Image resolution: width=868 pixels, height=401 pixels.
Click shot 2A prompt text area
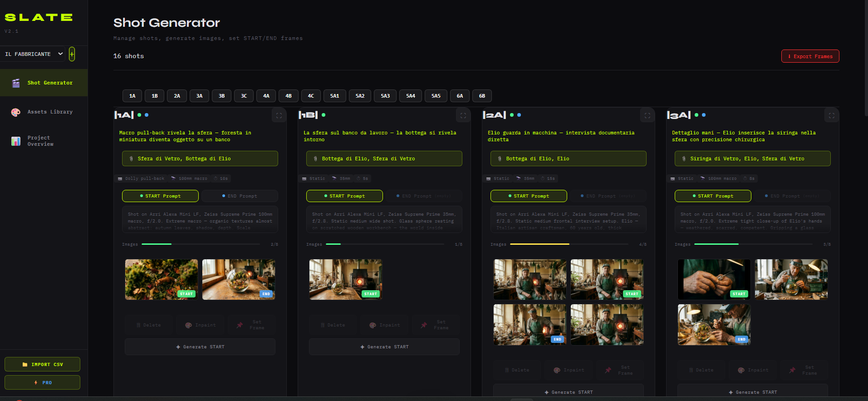click(569, 220)
